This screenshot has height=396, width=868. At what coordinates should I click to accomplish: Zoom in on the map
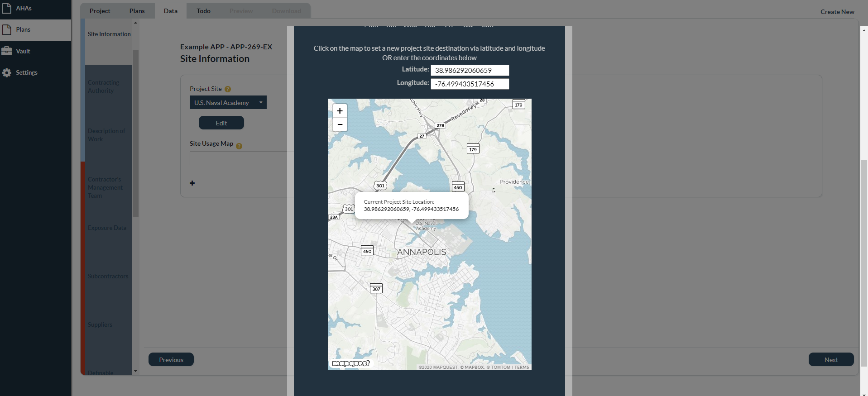point(340,111)
